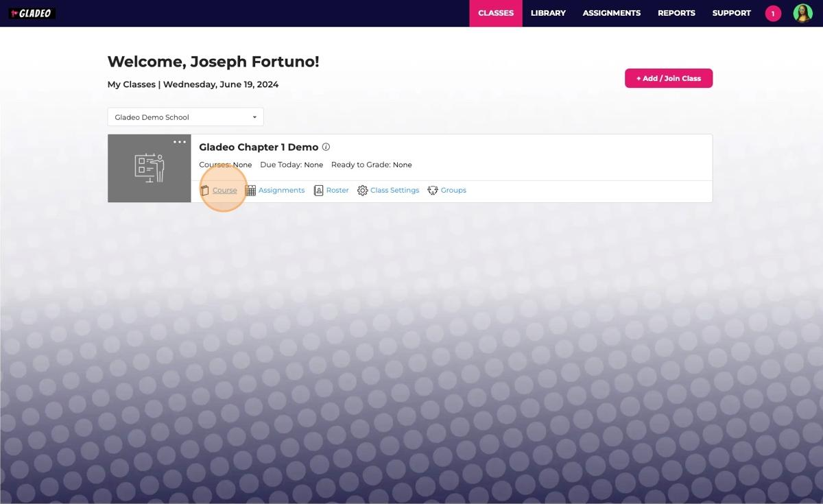The height and width of the screenshot is (504, 823).
Task: Open the Roster link
Action: [337, 190]
